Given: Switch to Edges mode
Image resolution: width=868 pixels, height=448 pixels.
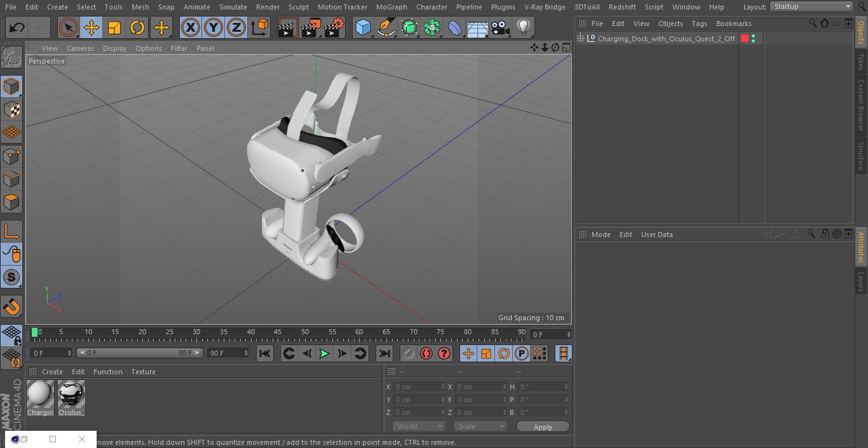Looking at the screenshot, I should [x=11, y=179].
